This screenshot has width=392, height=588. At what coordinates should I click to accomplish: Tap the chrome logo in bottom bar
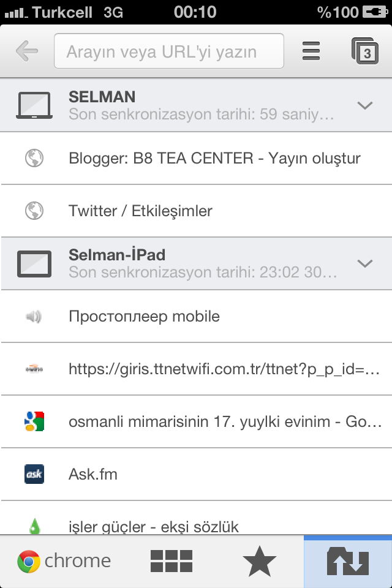tap(64, 562)
